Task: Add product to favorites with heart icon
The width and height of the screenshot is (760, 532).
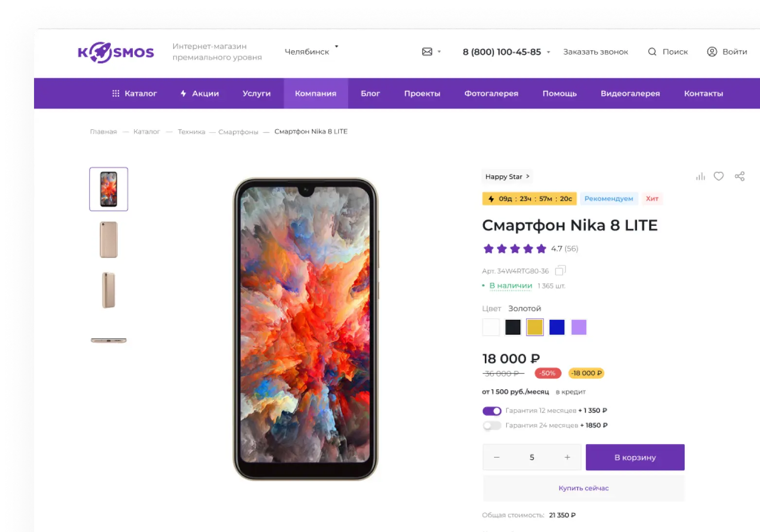Action: [719, 176]
